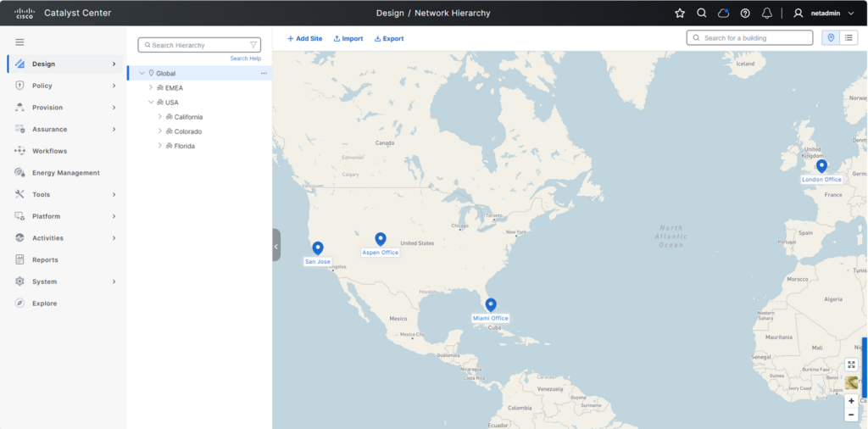Screen dimensions: 868x429
Task: Expand the Colorado tree node
Action: pyautogui.click(x=159, y=131)
